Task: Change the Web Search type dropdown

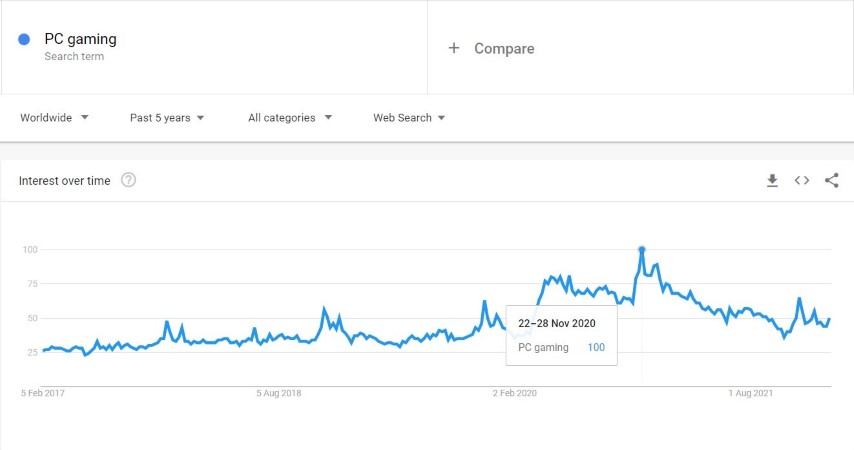Action: point(409,118)
